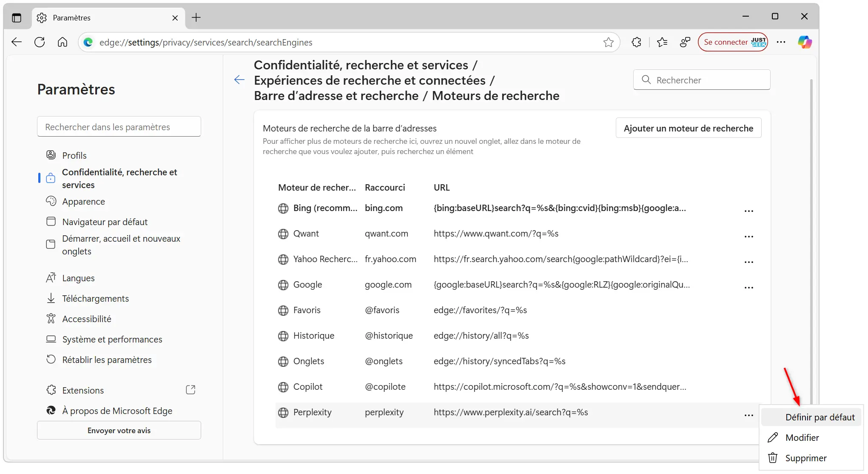Click breadcrumb Confidentialité, recherche et services
This screenshot has height=474, width=868.
pyautogui.click(x=361, y=65)
